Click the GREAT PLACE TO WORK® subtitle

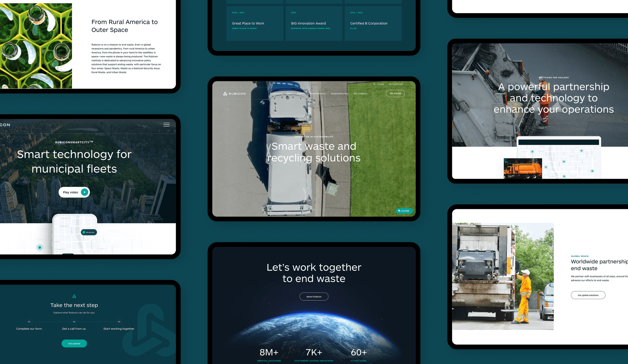(245, 28)
